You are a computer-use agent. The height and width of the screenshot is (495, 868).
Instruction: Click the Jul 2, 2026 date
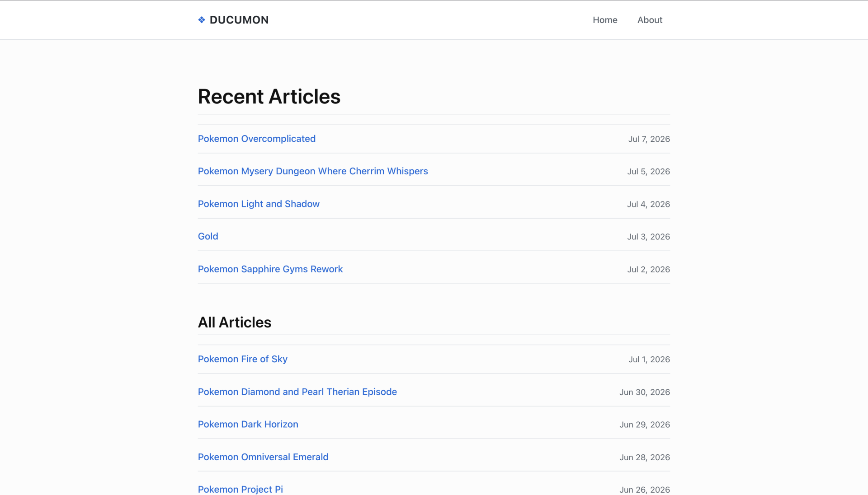tap(649, 269)
